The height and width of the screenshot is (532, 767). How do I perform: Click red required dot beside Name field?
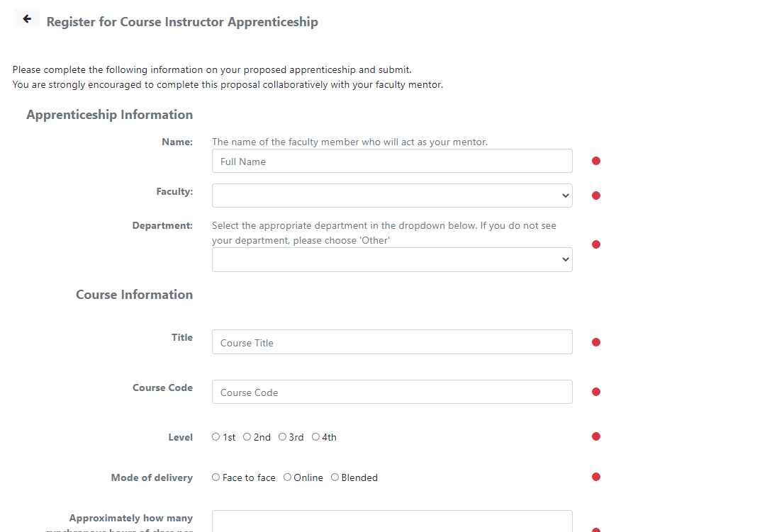[596, 161]
